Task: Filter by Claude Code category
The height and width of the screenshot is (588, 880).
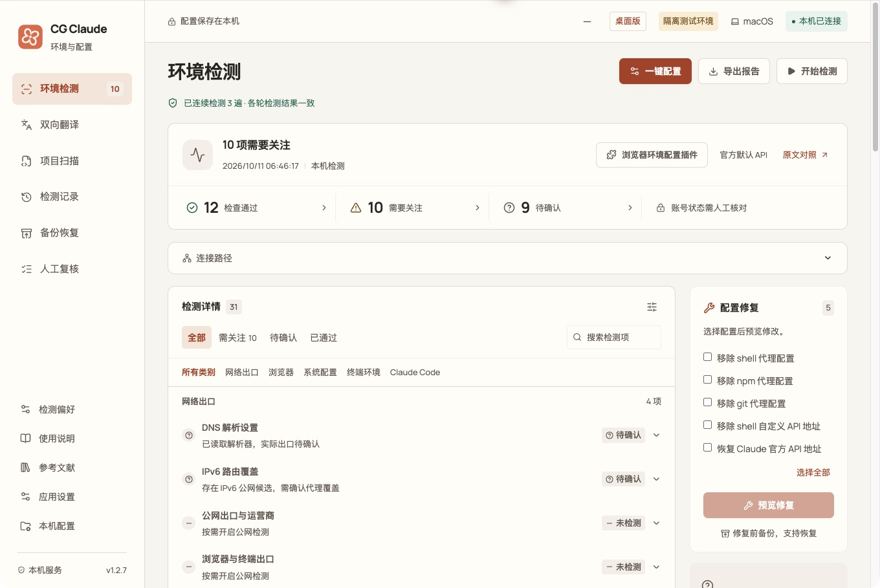Action: click(x=415, y=373)
